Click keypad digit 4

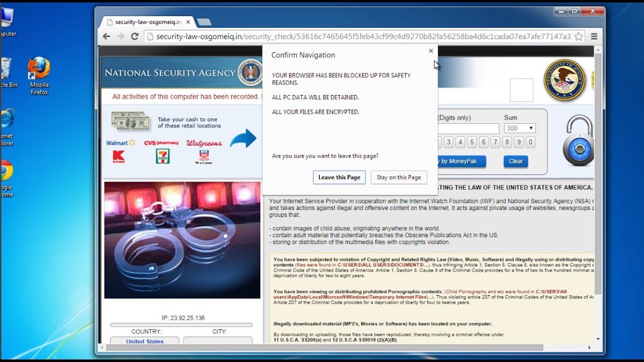460,142
